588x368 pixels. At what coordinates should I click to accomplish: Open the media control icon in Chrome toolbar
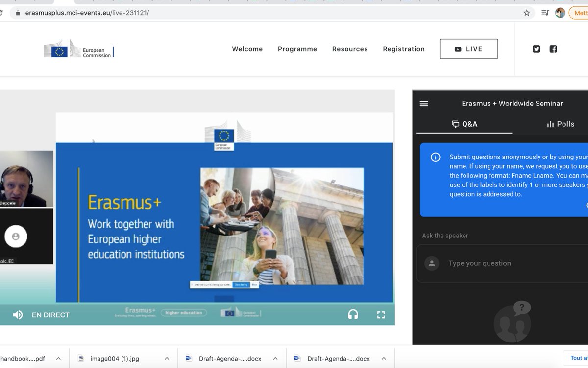coord(545,13)
